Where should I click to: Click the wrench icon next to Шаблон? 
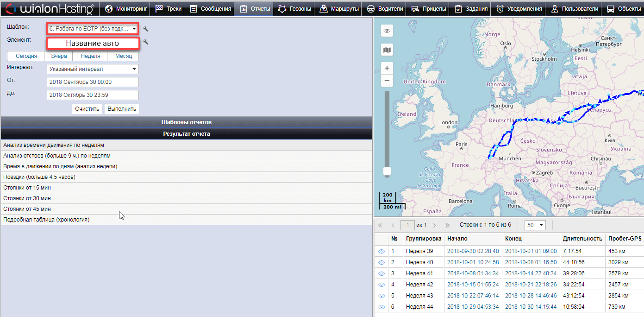coord(146,29)
